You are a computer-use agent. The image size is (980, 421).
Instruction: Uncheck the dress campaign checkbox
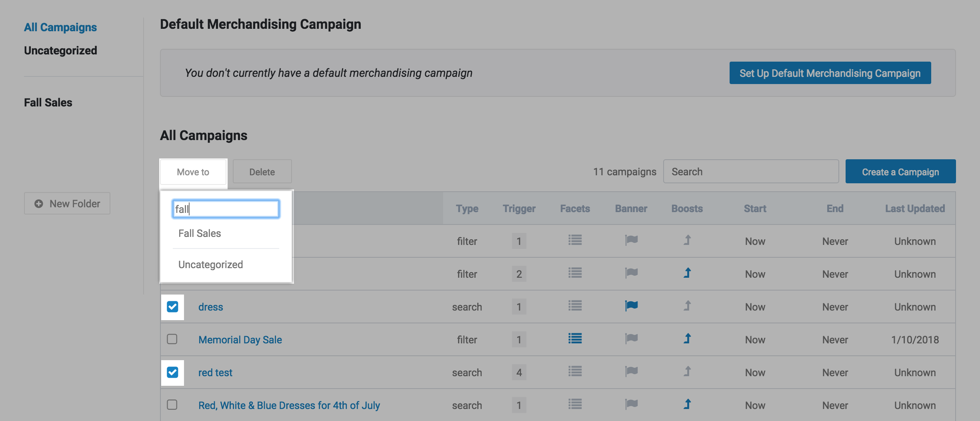pyautogui.click(x=172, y=307)
